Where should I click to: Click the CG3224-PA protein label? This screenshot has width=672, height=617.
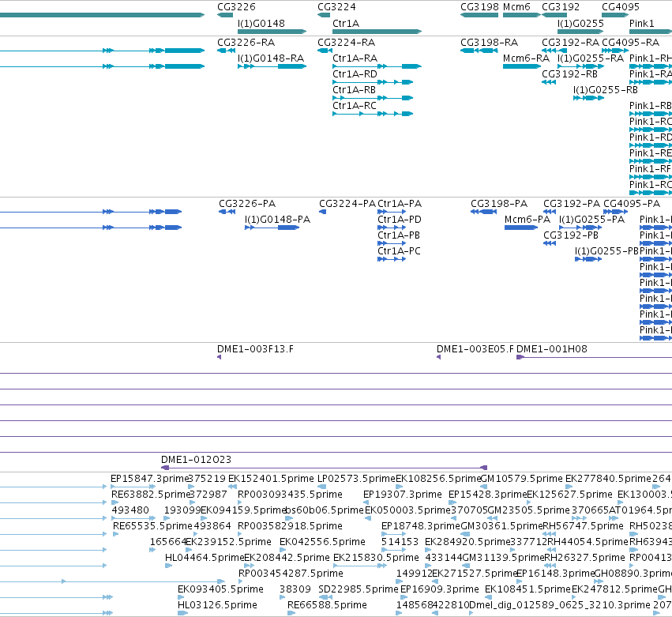347,204
